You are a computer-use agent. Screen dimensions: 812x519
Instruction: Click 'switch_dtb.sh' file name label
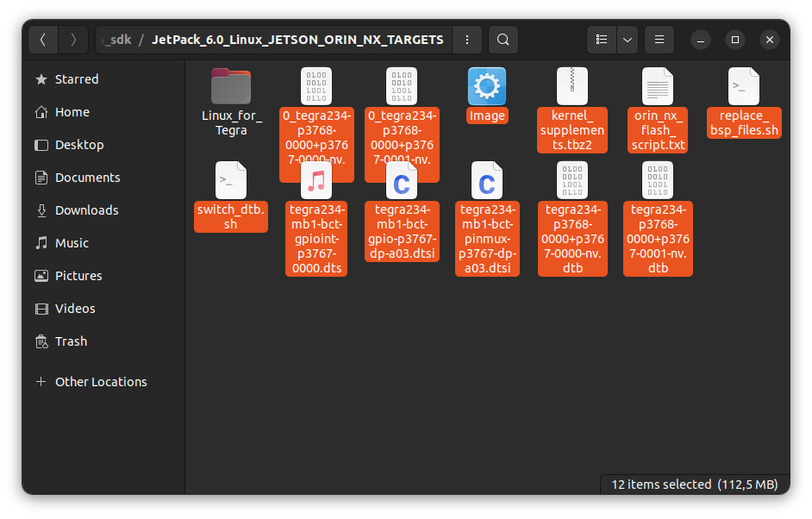click(x=231, y=216)
